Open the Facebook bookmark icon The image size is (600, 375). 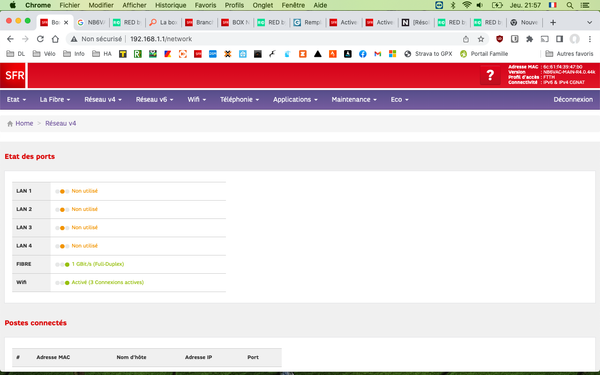click(362, 54)
